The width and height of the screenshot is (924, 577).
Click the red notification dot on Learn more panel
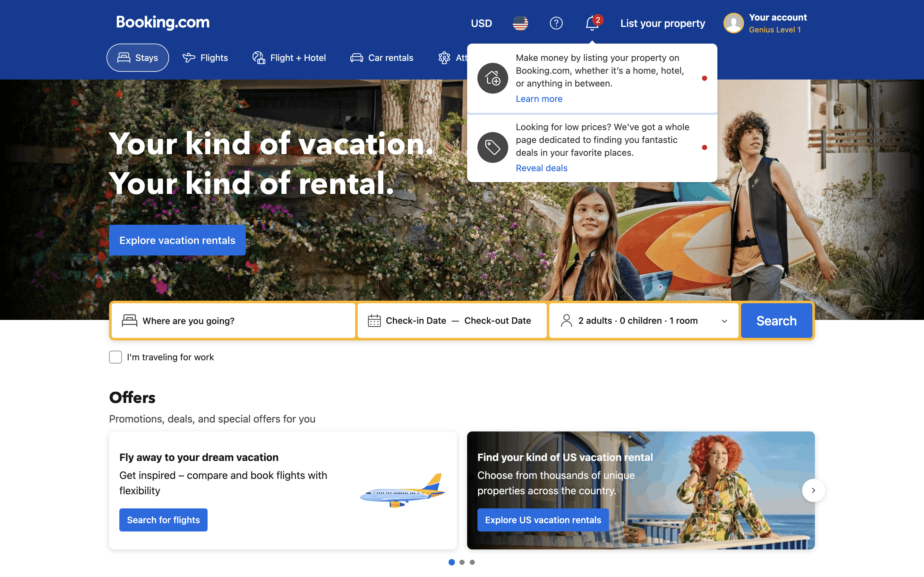click(705, 78)
